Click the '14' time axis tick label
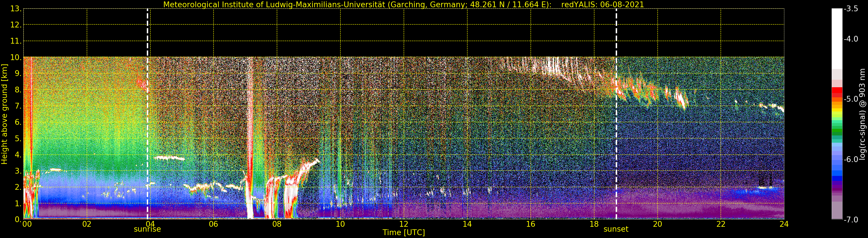The image size is (868, 238). pyautogui.click(x=467, y=224)
